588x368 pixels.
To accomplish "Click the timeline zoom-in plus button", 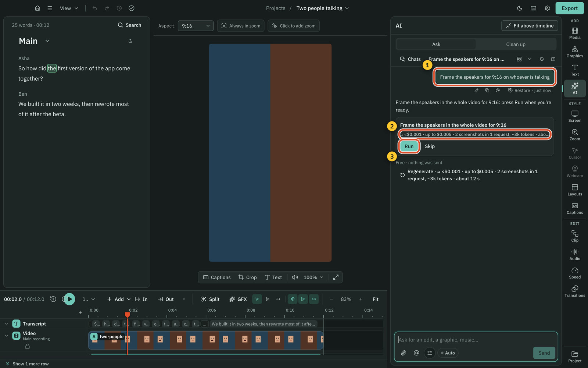I will click(361, 299).
